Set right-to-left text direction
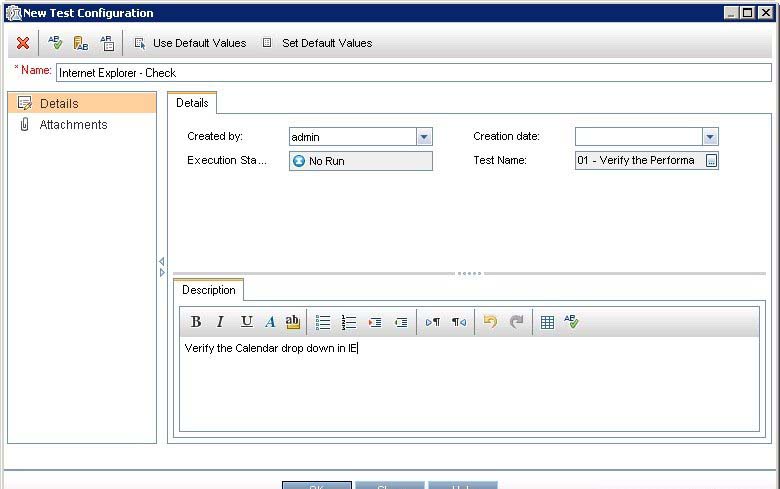The width and height of the screenshot is (780, 489). (x=459, y=322)
